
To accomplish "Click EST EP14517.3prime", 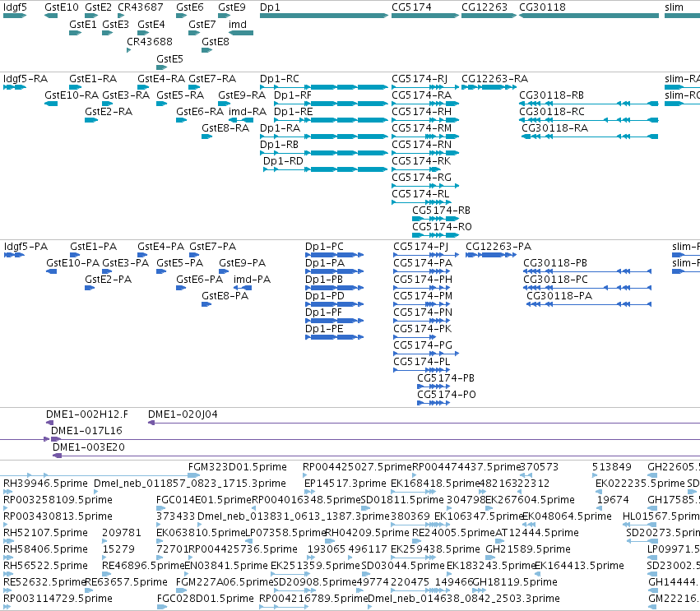I will pyautogui.click(x=345, y=484).
